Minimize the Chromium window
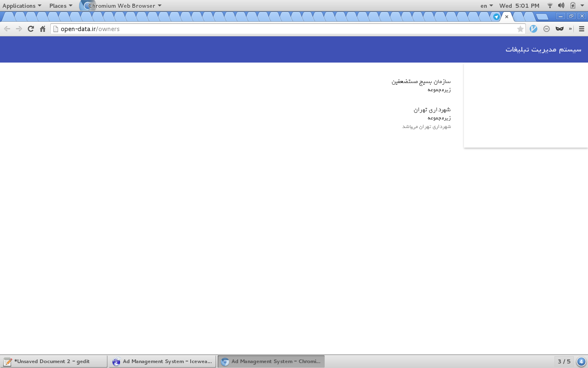Image resolution: width=588 pixels, height=368 pixels. [561, 16]
